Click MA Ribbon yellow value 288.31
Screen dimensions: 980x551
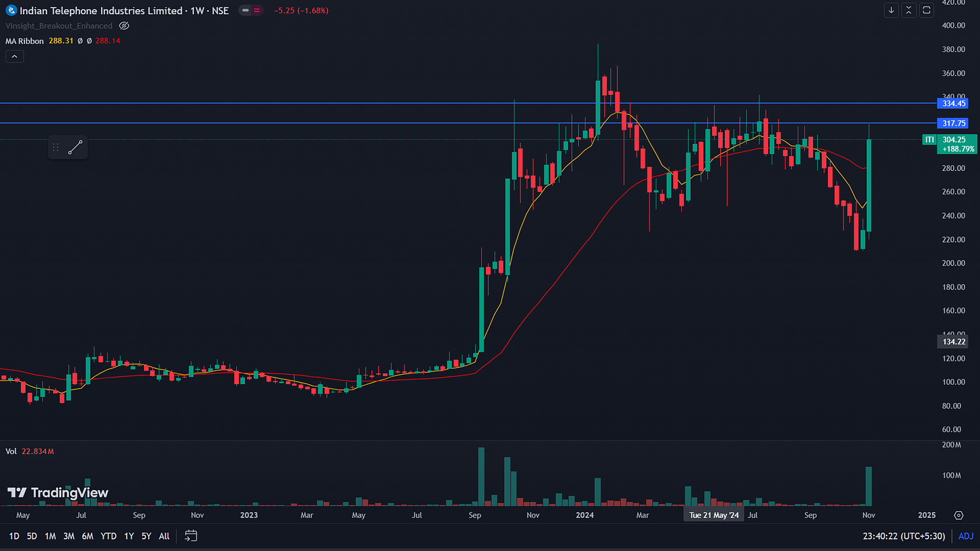click(61, 41)
